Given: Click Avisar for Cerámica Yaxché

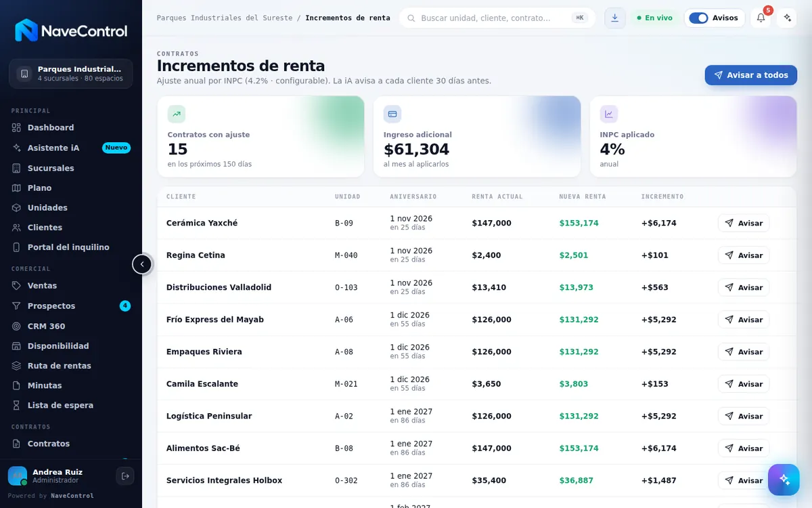Looking at the screenshot, I should tap(744, 223).
